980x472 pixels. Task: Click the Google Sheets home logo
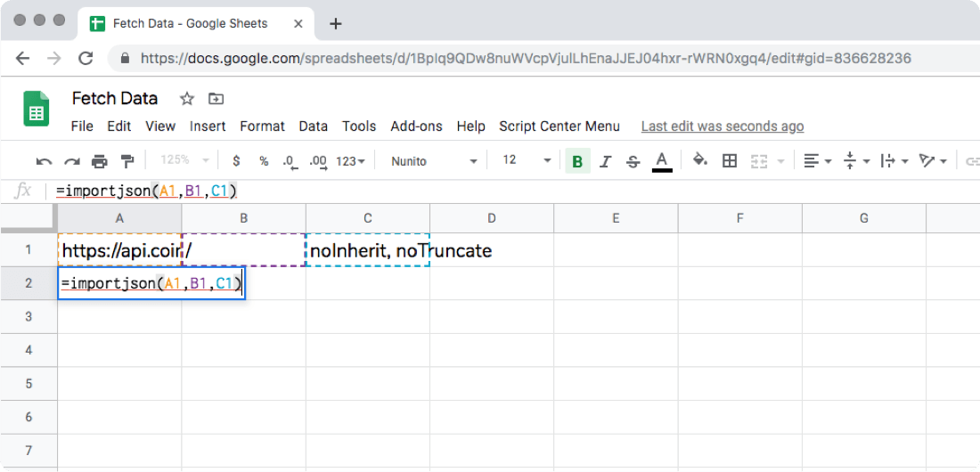click(37, 109)
